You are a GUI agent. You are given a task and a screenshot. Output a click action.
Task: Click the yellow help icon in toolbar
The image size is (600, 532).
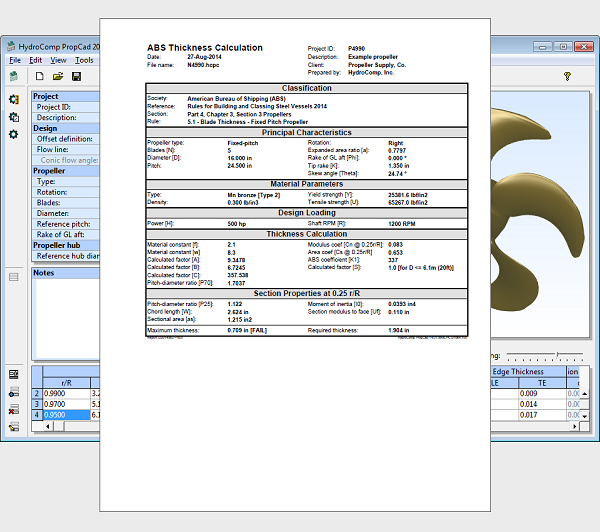click(x=567, y=76)
